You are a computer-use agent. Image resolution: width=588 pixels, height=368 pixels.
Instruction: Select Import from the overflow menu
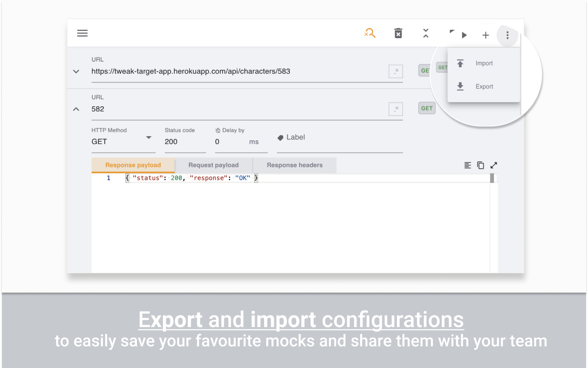[484, 63]
